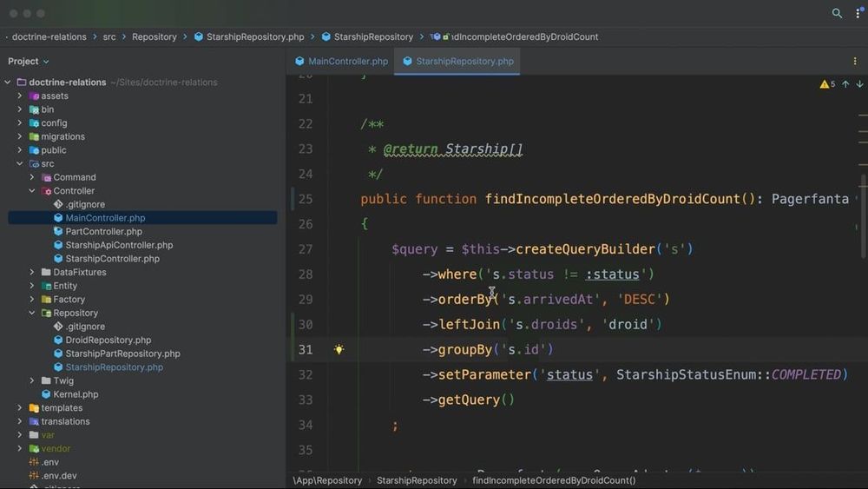Click the doctrine-relations breadcrumb in navigation bar

click(49, 36)
